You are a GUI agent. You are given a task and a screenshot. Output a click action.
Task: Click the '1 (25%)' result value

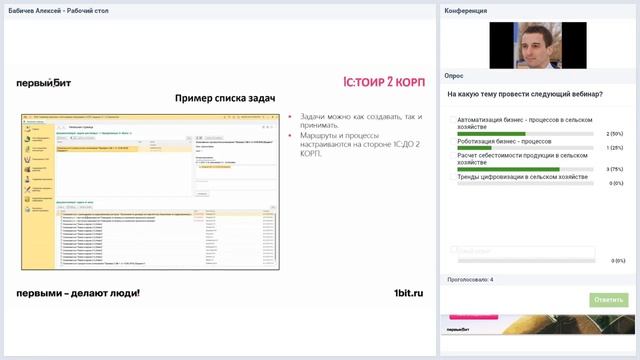coord(615,148)
